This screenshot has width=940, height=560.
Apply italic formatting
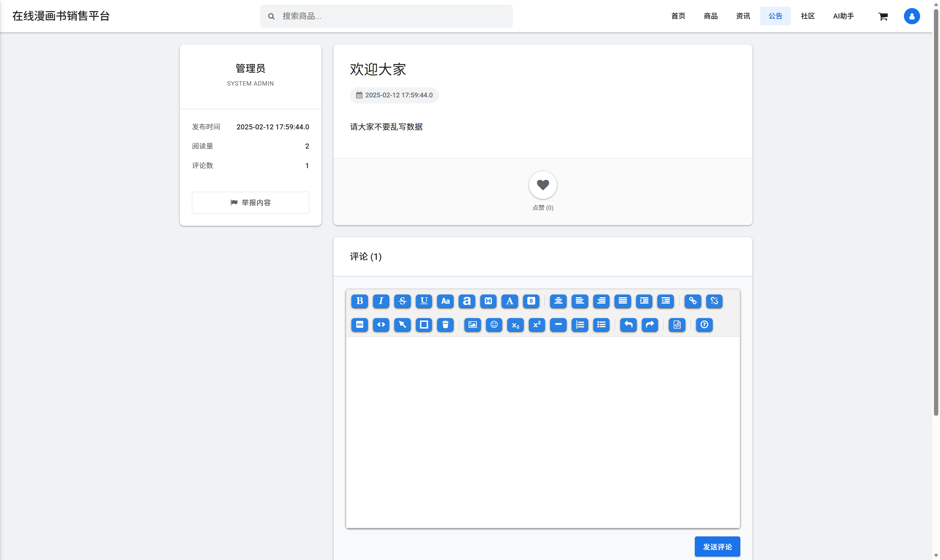[381, 301]
